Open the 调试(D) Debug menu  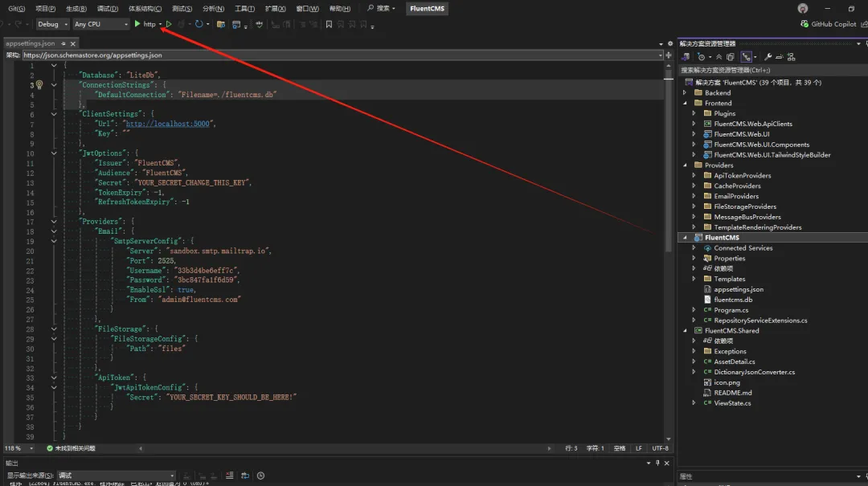click(x=107, y=8)
